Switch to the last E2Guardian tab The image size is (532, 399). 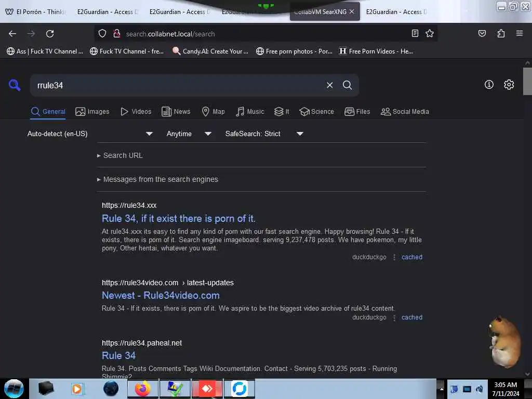point(396,12)
